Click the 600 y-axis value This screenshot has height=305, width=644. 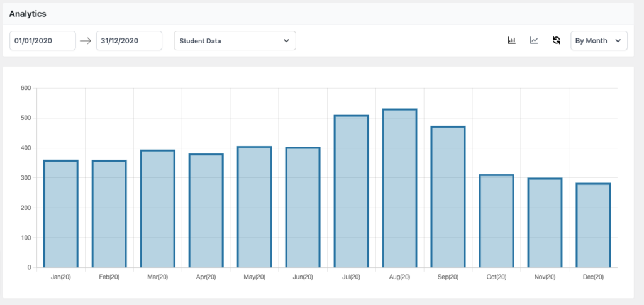tap(26, 88)
